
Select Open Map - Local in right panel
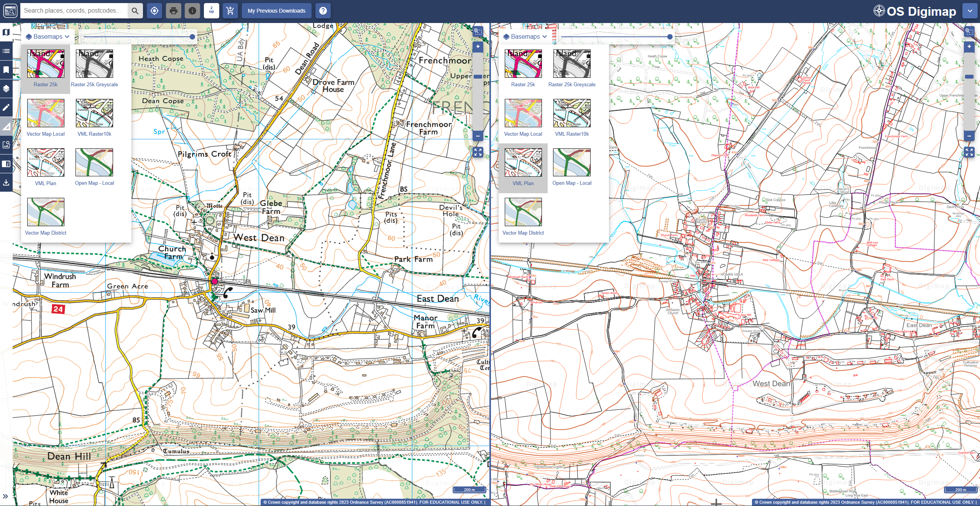572,168
